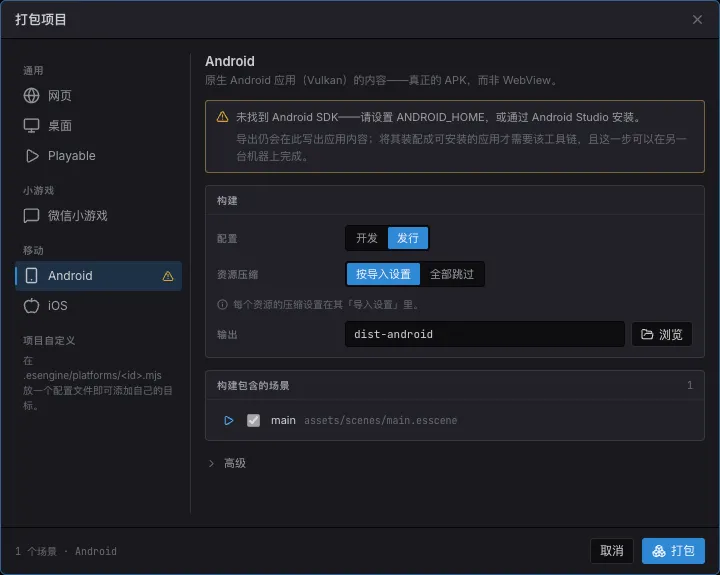Click the Android heading title
This screenshot has height=575, width=720.
[230, 61]
